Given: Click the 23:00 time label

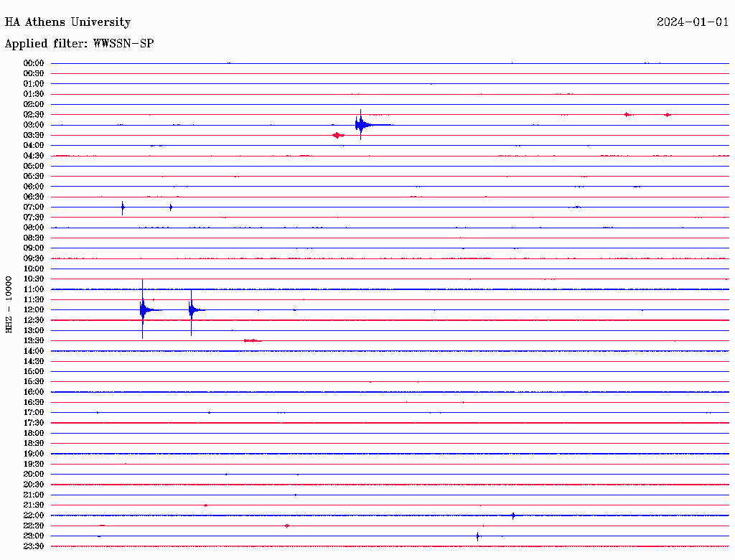Looking at the screenshot, I should 34,536.
